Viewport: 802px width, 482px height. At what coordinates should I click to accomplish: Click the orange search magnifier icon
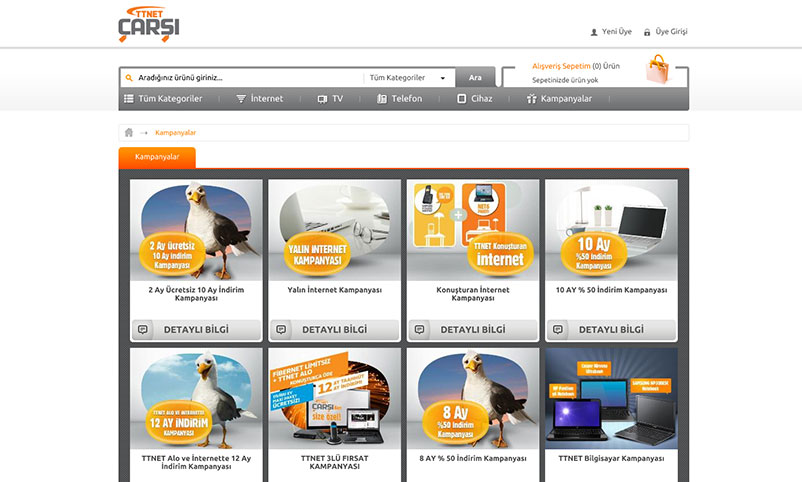point(129,78)
